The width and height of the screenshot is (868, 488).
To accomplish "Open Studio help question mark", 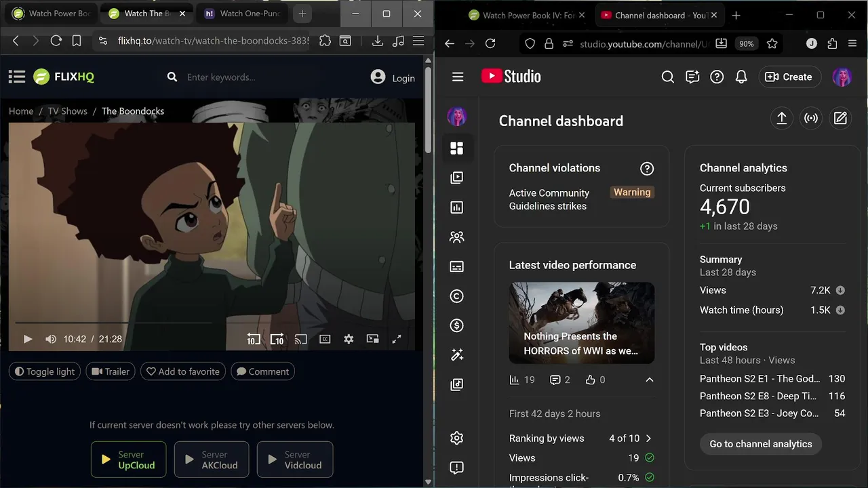I will point(717,77).
